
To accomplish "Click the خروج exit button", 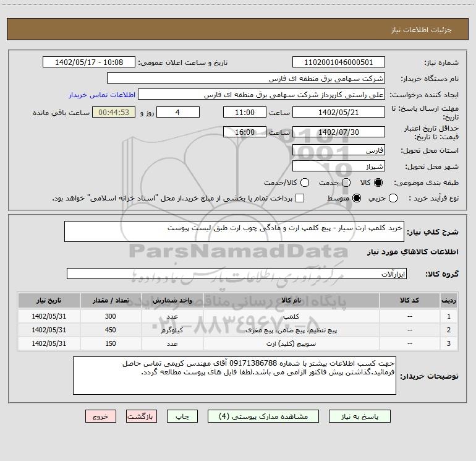I will click(x=101, y=416).
